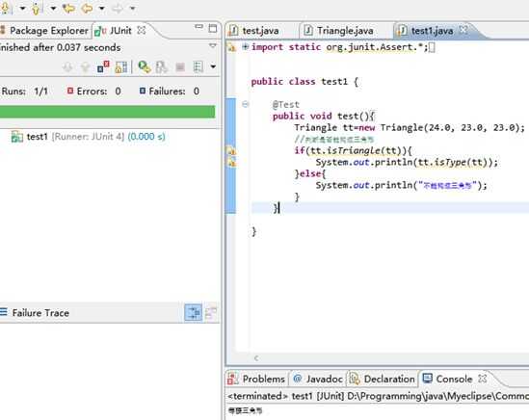Maximize the JUnit view panel
The width and height of the screenshot is (529, 420).
pos(213,28)
